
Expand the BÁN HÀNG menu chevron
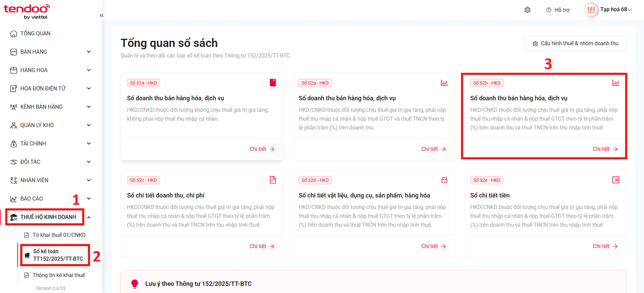(x=89, y=52)
